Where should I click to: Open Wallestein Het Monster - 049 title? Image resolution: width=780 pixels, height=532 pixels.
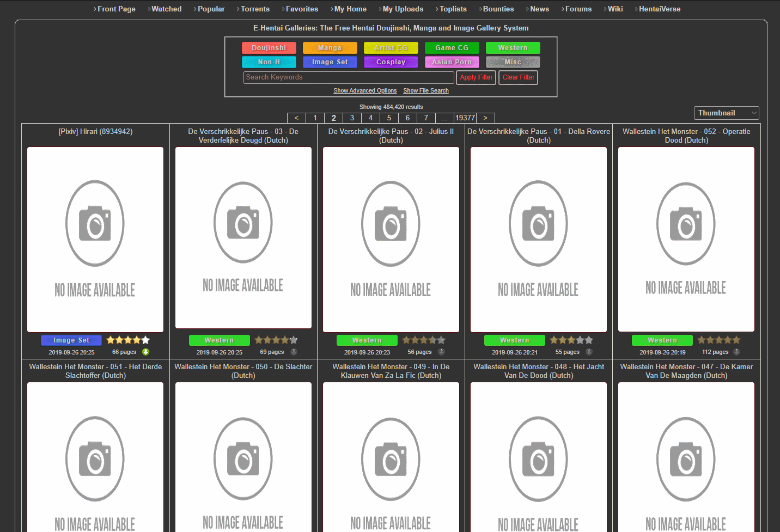point(391,371)
